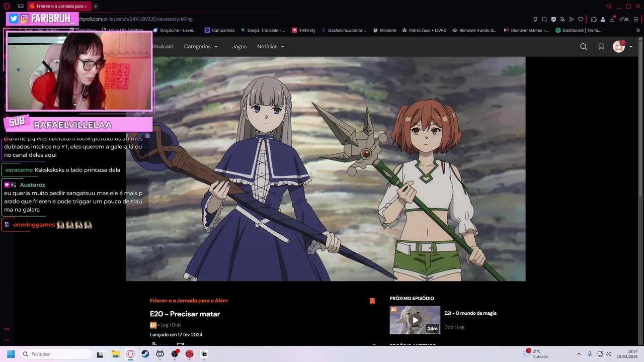Viewport: 644px width, 362px height.
Task: Play the next episode thumbnail E21
Action: 415,320
